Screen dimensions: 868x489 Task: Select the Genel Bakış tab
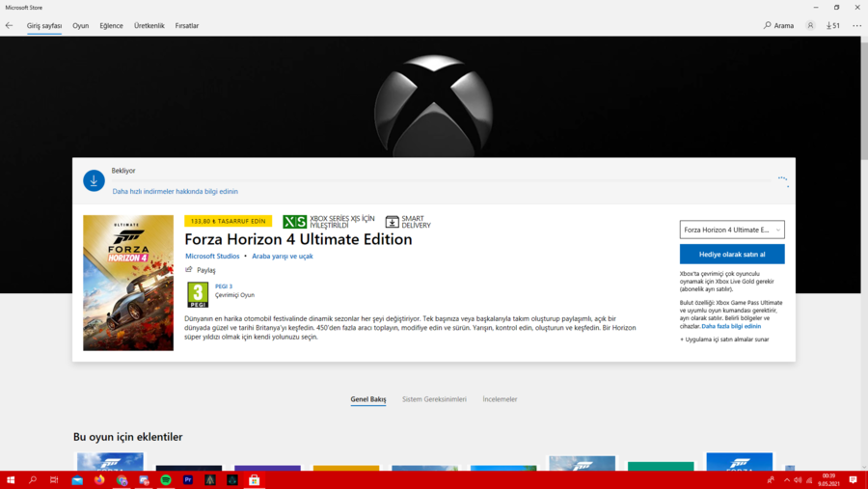click(368, 399)
